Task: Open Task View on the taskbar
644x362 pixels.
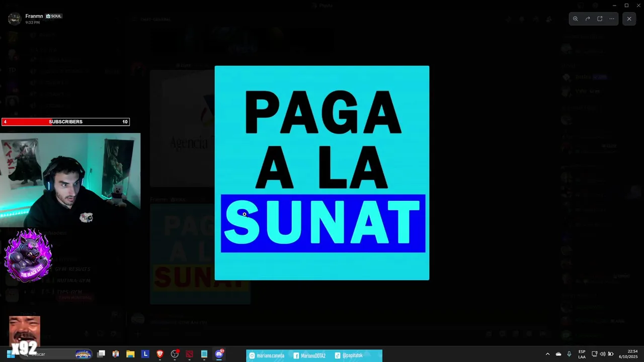Action: coord(101,354)
